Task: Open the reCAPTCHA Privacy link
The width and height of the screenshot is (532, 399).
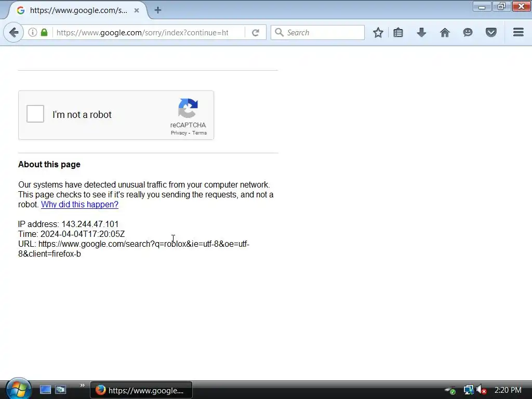Action: point(179,132)
